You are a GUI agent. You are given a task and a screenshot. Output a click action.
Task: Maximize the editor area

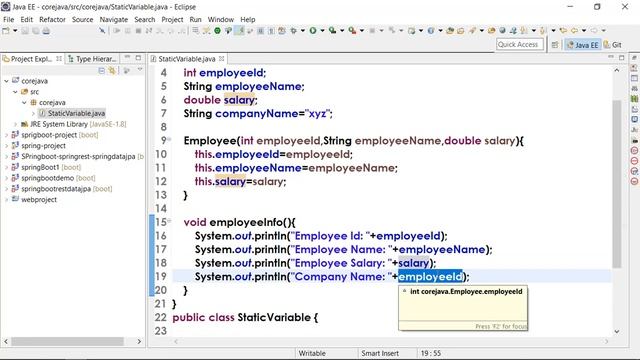[x=622, y=58]
